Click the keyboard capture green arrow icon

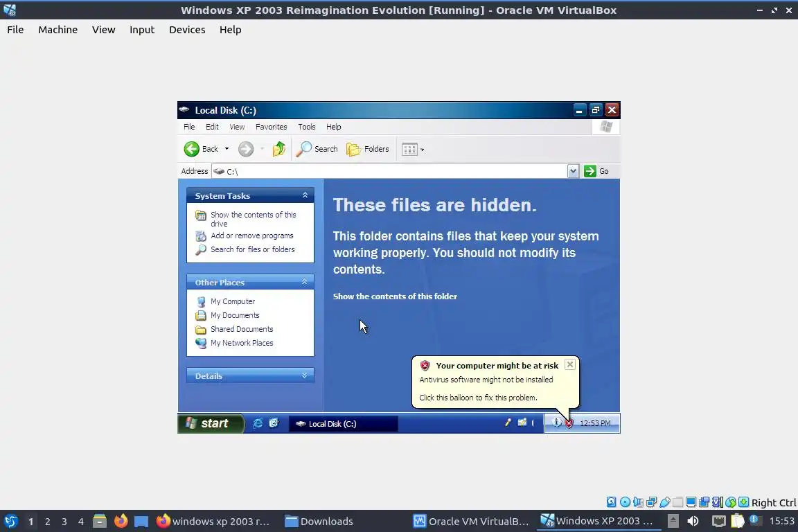743,502
